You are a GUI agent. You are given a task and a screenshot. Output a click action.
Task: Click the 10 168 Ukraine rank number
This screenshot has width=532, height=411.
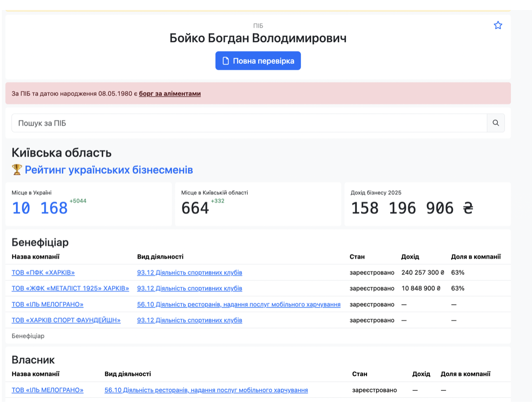[40, 208]
